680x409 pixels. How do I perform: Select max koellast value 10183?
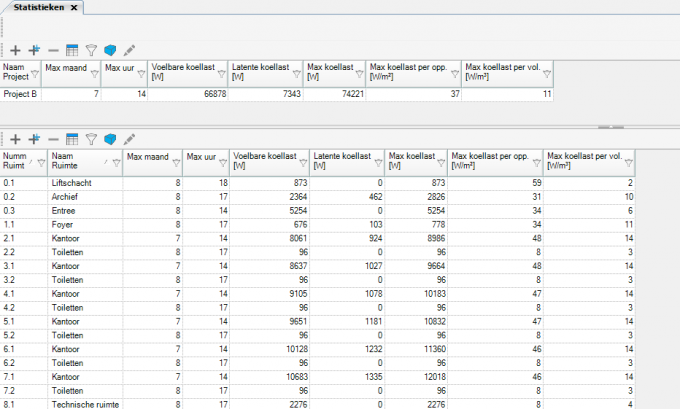(435, 294)
